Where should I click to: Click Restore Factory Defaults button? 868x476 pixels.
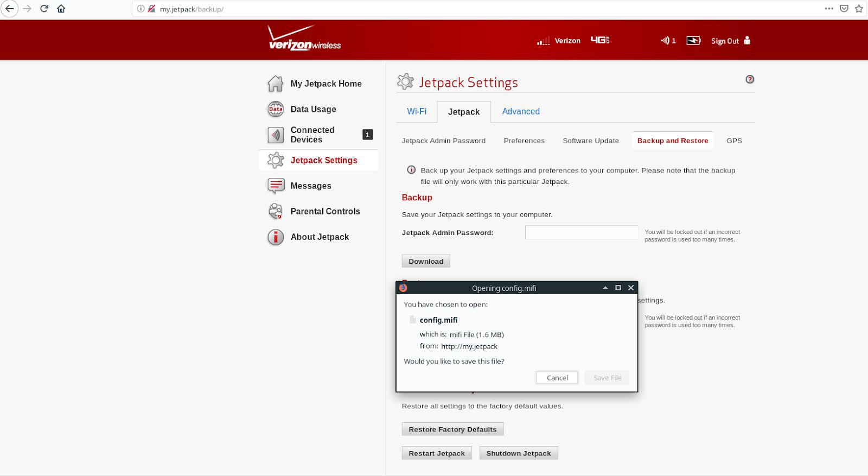[x=452, y=429]
